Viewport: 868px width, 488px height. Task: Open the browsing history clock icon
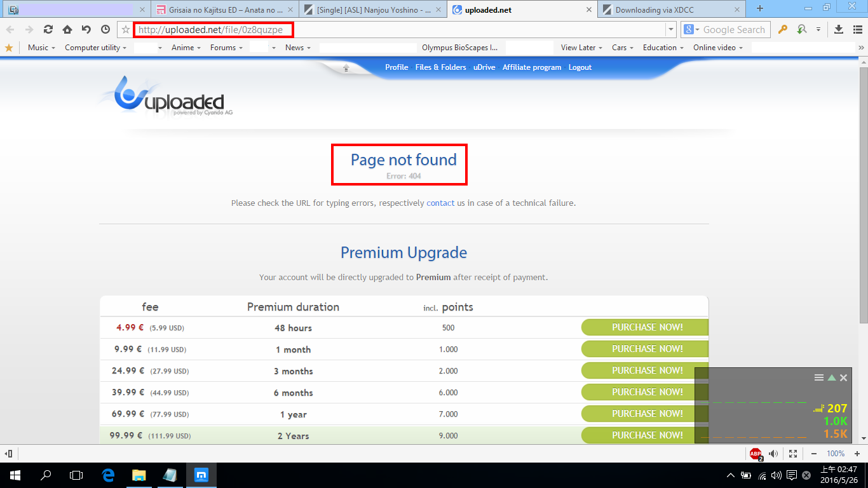point(105,29)
